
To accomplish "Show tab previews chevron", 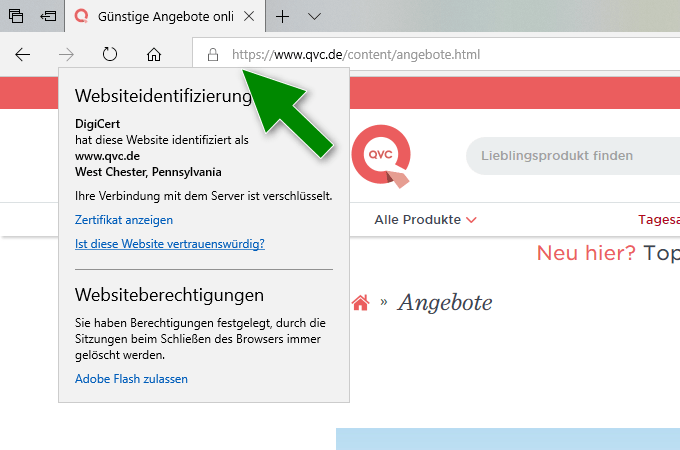I will pos(314,16).
